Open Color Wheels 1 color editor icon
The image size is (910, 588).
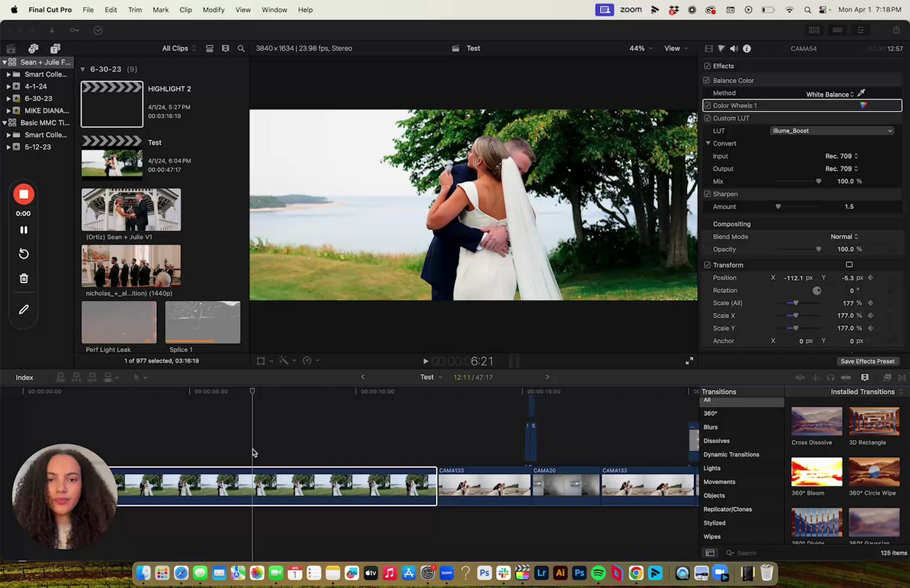pyautogui.click(x=863, y=106)
